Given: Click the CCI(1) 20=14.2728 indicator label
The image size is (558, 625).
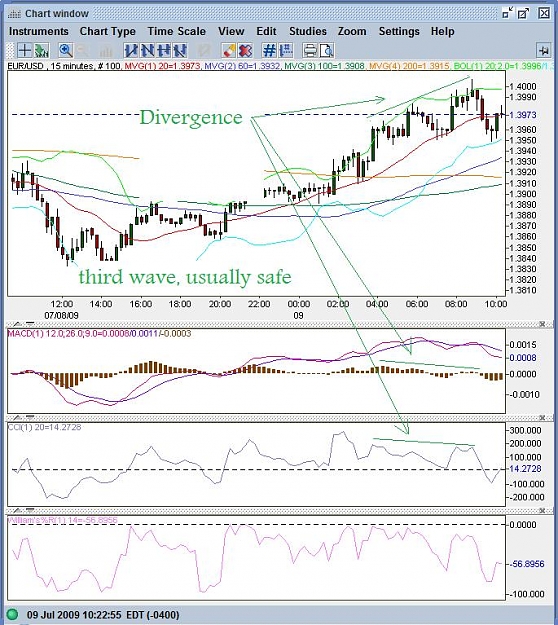Looking at the screenshot, I should click(45, 427).
